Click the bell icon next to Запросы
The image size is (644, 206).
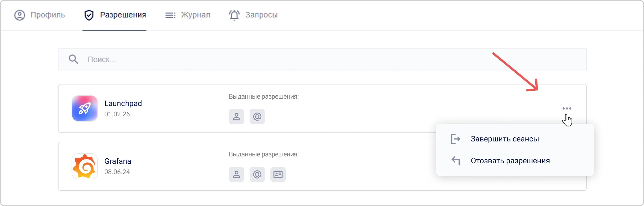234,15
